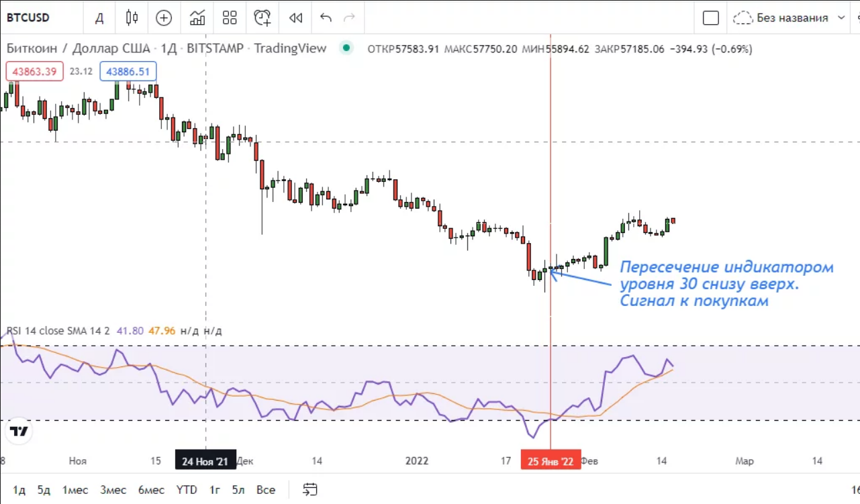The image size is (860, 504).
Task: Open the BTCUSD symbol search
Action: tap(28, 18)
